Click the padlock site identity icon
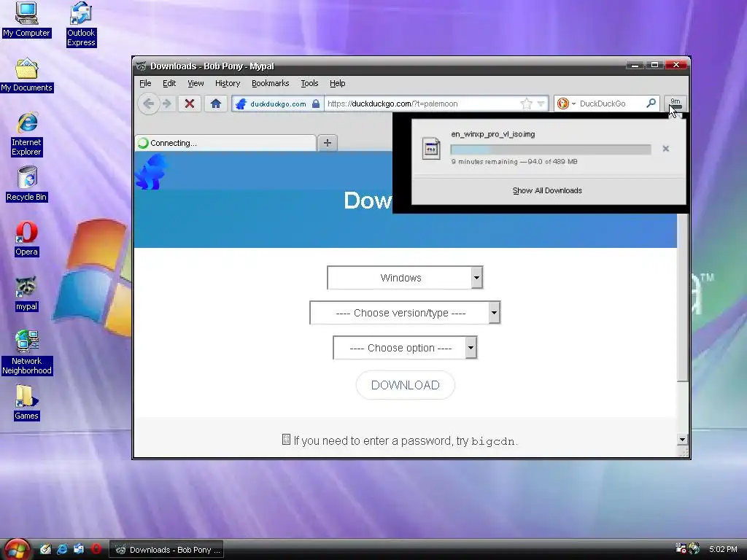Image resolution: width=747 pixels, height=560 pixels. [x=315, y=104]
